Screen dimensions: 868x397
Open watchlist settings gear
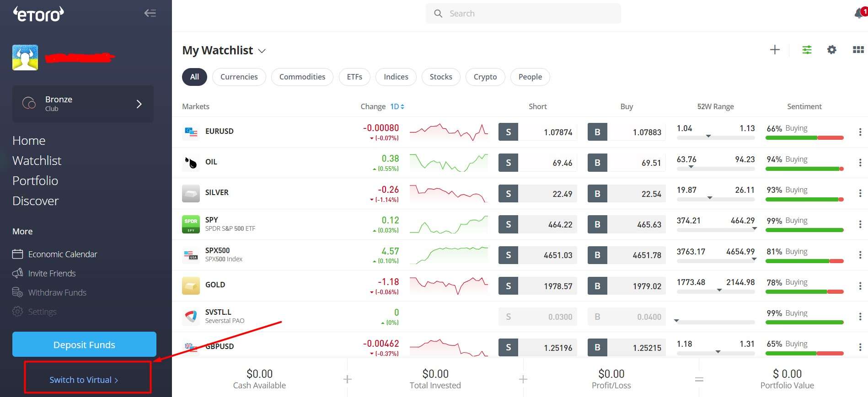(x=832, y=50)
